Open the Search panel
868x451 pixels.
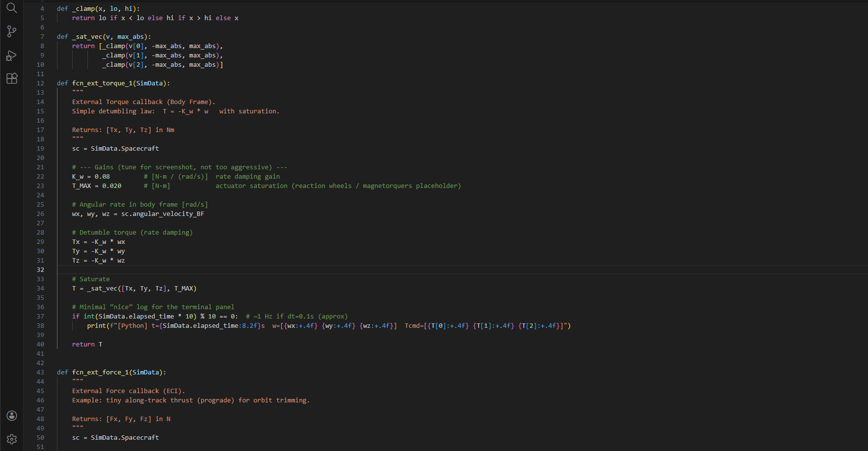12,8
